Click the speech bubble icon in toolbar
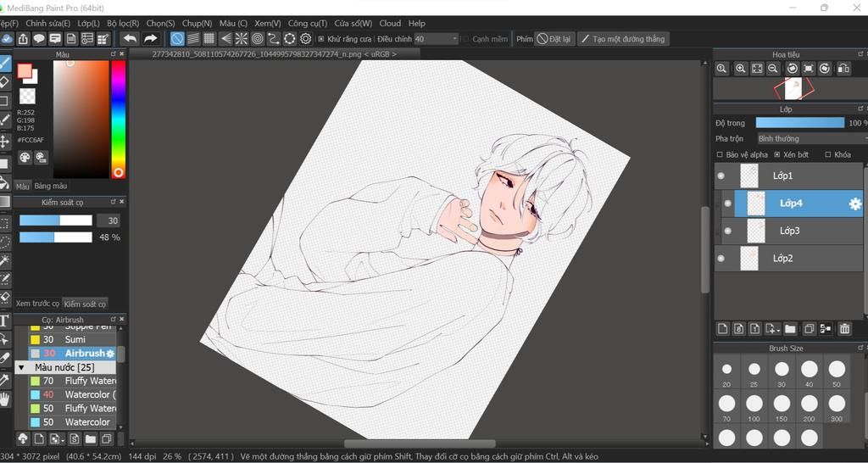Image resolution: width=868 pixels, height=463 pixels. [39, 39]
